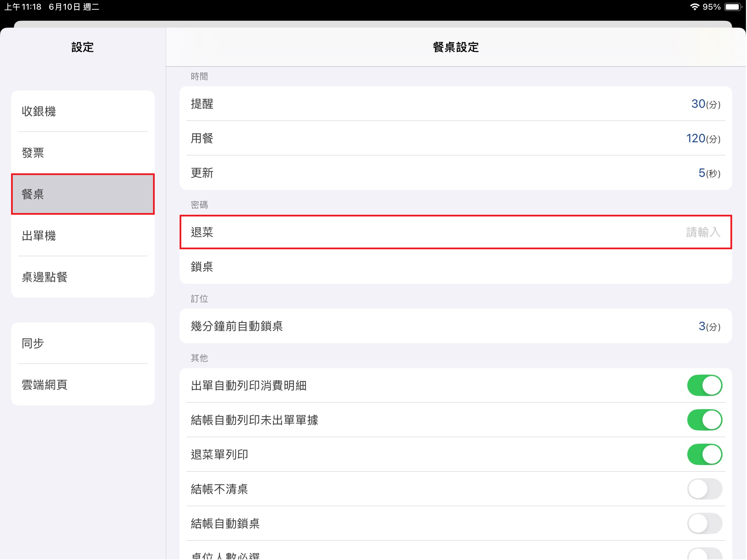Screen dimensions: 747x560
Task: Open 桌邊點餐 settings
Action: pos(83,277)
